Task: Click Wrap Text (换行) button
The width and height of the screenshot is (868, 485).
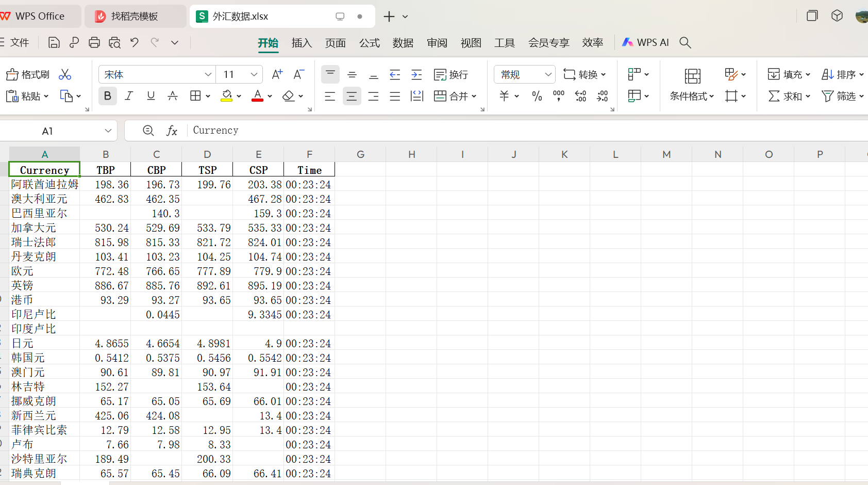Action: pos(451,74)
